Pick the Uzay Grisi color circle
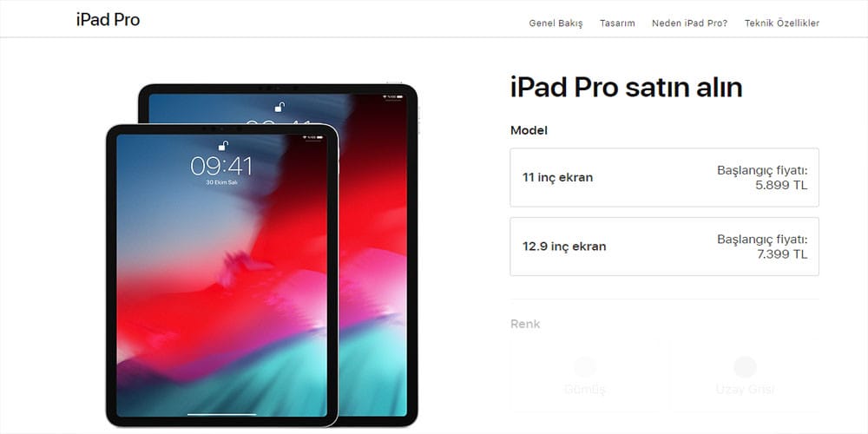 pos(745,367)
